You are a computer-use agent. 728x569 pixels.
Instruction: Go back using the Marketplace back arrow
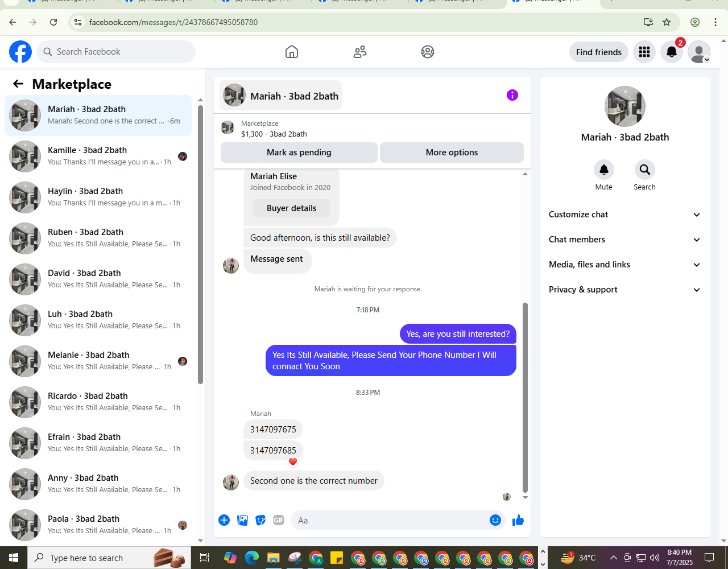tap(18, 84)
